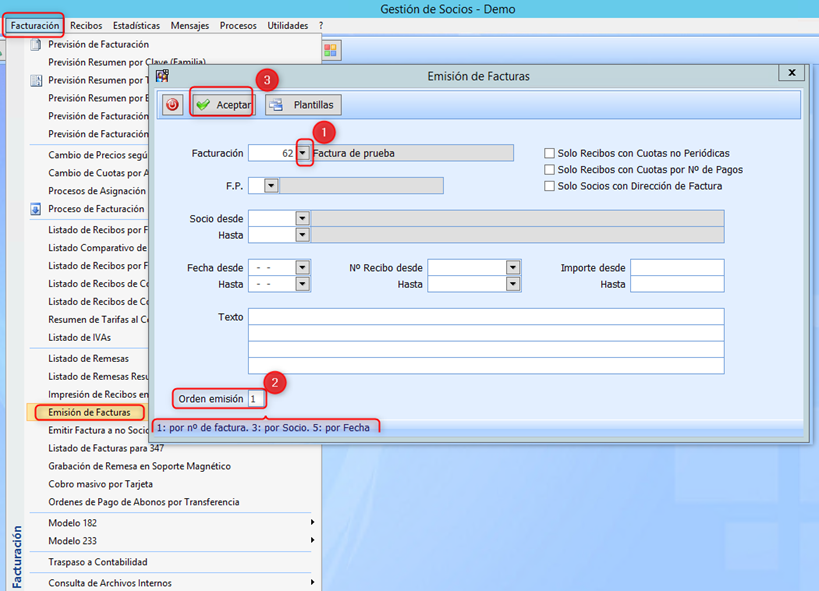Screen dimensions: 819x591
Task: Open the Socio desde dropdown
Action: coord(302,218)
